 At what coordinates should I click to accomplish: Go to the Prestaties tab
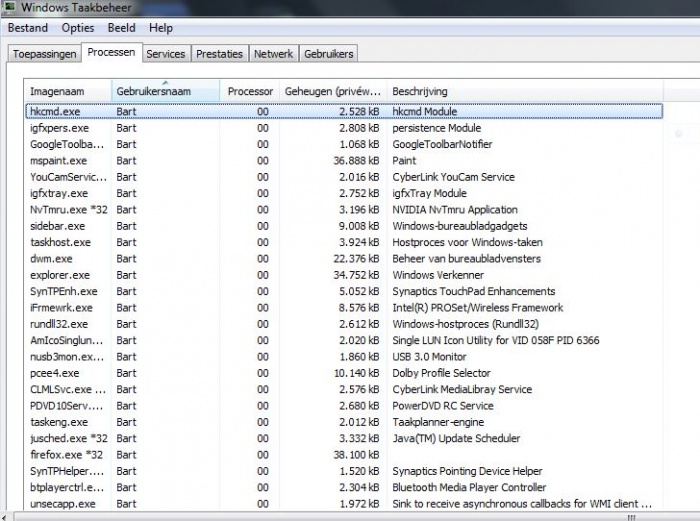click(219, 54)
